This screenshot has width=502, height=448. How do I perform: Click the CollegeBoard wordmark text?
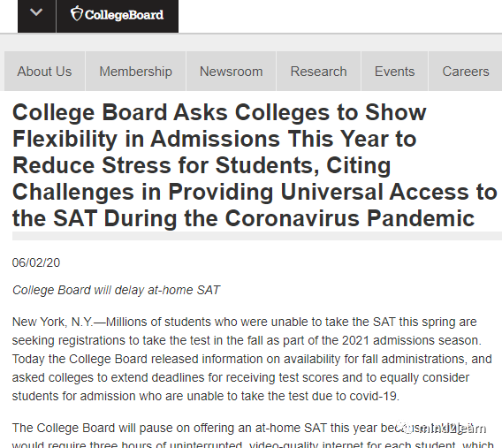(x=125, y=15)
